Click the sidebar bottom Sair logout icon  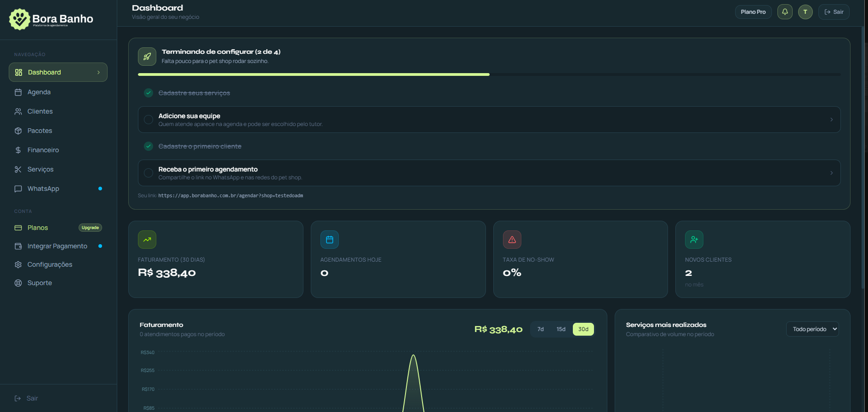[18, 398]
